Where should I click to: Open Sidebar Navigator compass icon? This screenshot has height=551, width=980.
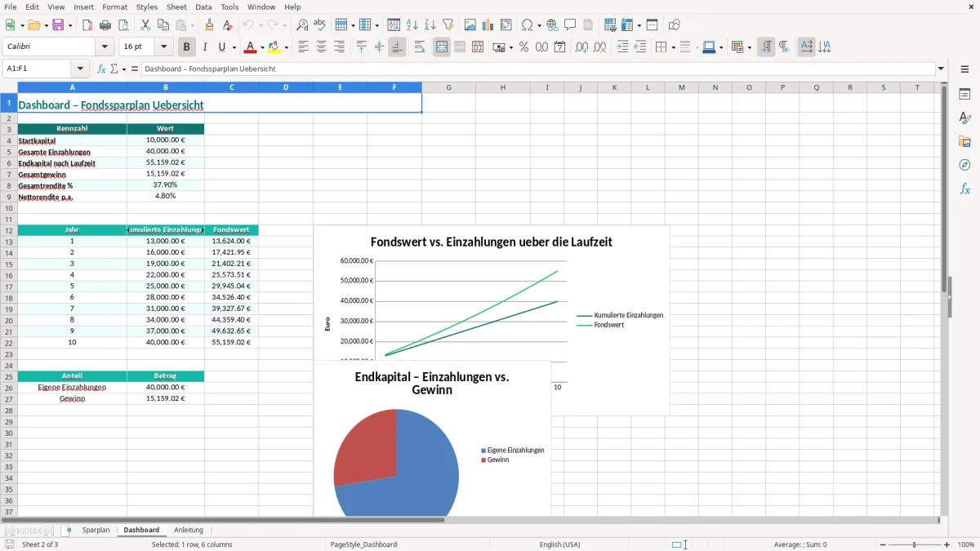point(964,165)
